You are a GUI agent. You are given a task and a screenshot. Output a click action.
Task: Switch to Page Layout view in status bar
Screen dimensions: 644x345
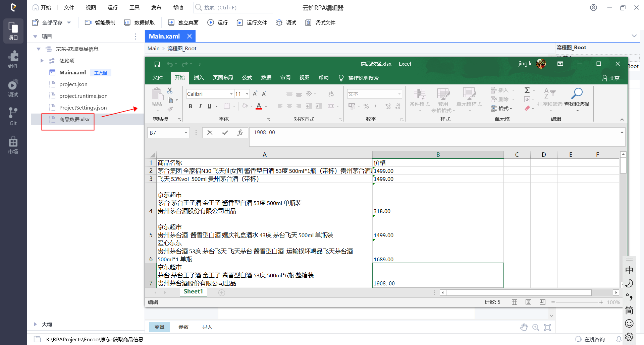coord(528,302)
